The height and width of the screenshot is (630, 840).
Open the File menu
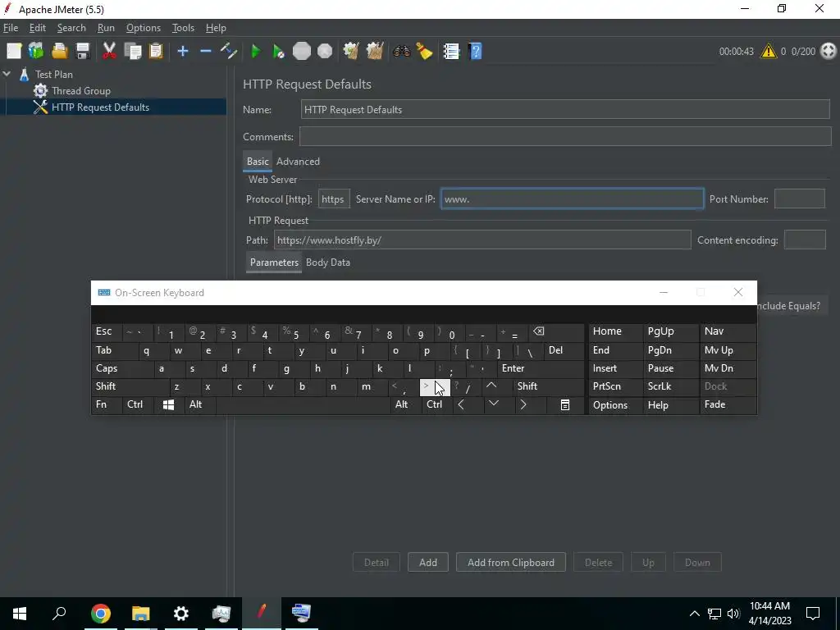[10, 28]
